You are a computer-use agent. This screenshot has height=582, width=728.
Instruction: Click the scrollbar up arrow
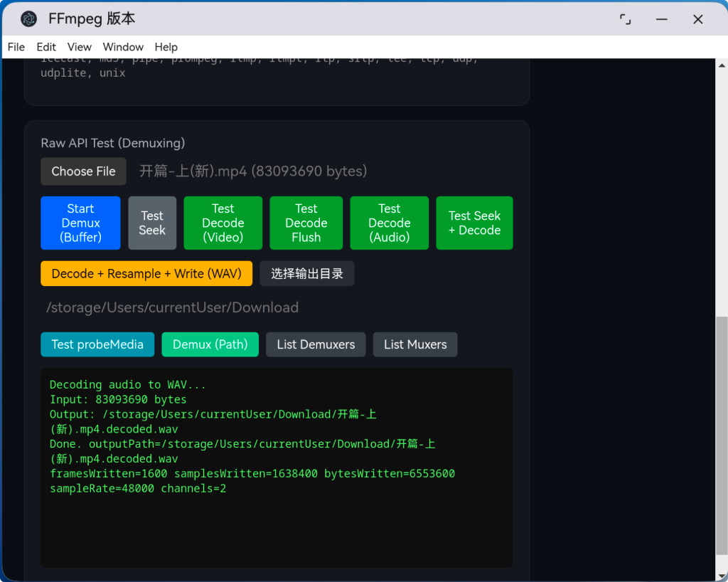(x=722, y=65)
